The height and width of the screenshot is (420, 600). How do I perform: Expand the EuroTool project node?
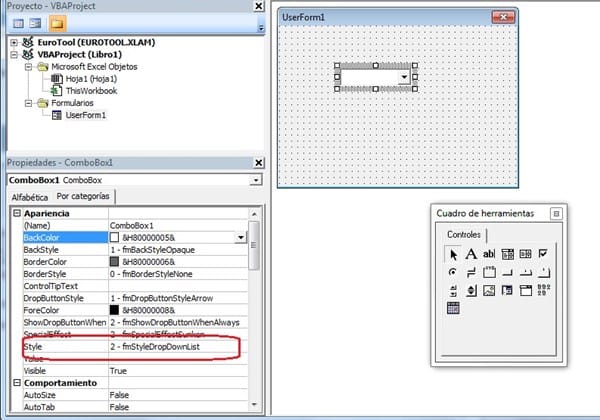[14, 42]
